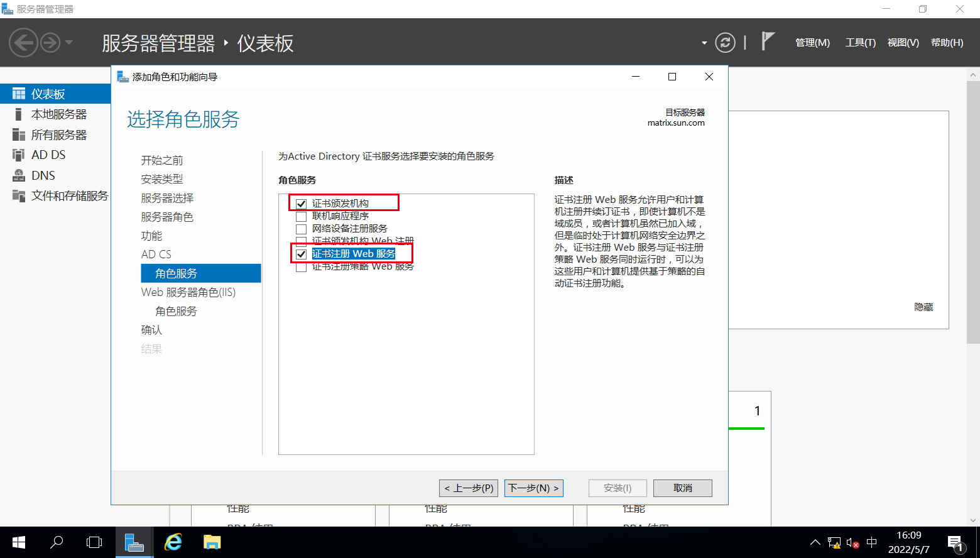This screenshot has height=558, width=980.
Task: Click the 上一步(P) button
Action: pyautogui.click(x=469, y=488)
